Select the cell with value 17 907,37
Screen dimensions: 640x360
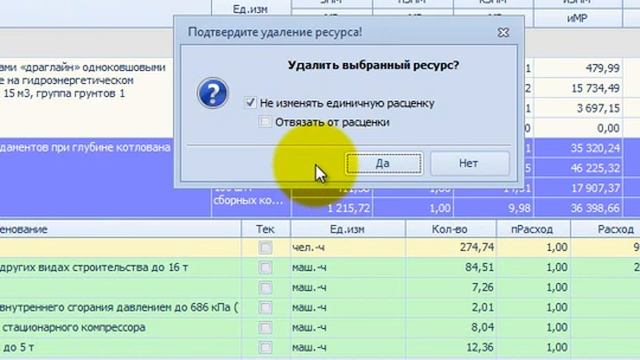click(578, 188)
